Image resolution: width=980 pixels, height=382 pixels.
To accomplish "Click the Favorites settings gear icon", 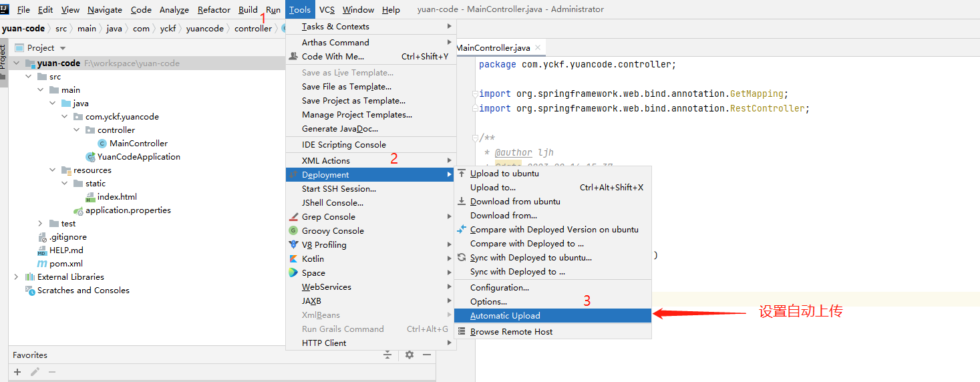I will 410,355.
